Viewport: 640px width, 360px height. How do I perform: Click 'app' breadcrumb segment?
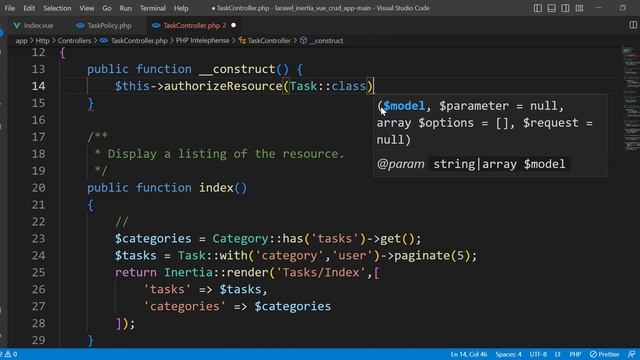point(21,41)
